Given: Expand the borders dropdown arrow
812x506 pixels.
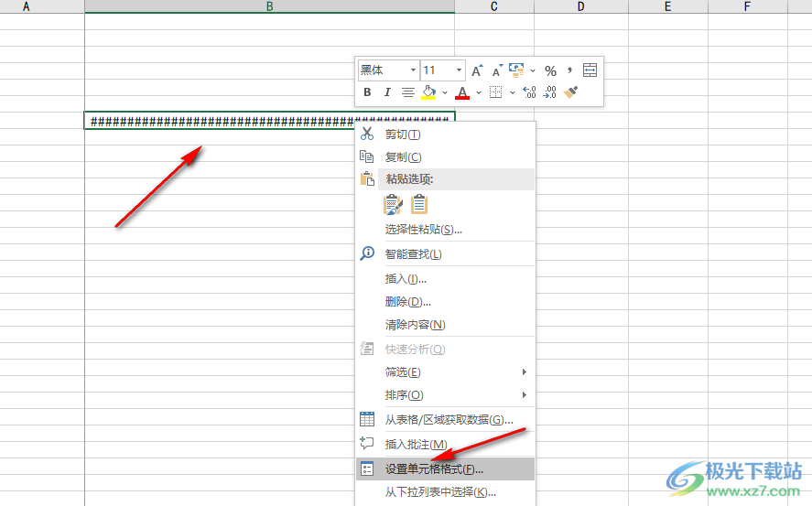Looking at the screenshot, I should coord(512,92).
